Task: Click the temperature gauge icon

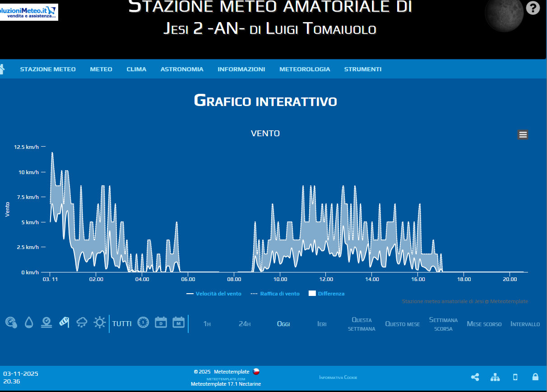Action: 11,322
